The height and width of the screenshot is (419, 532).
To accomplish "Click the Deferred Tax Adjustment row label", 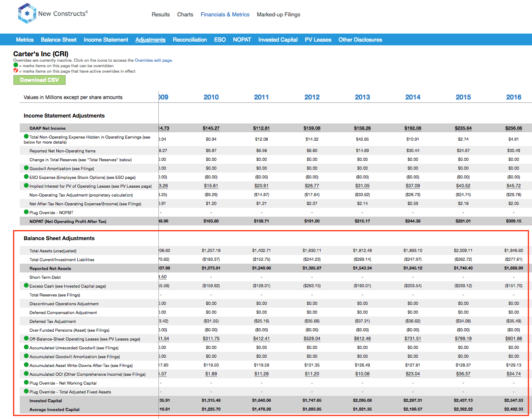I will pos(53,321).
